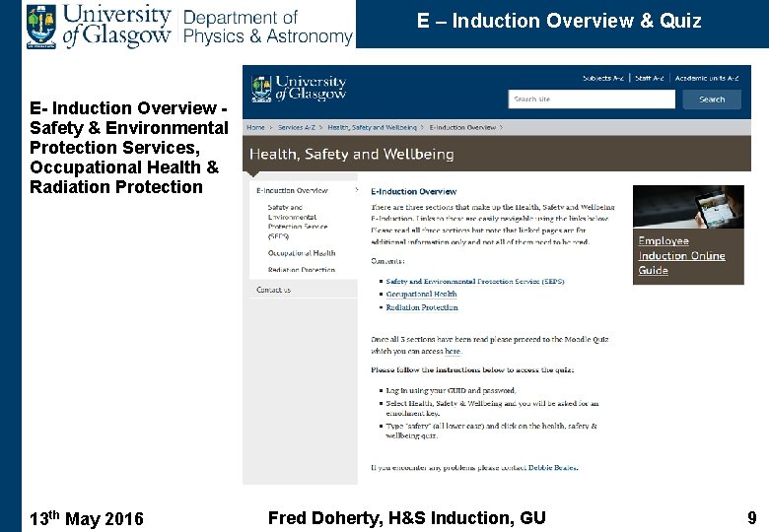Click 'Fred Doherty, H&S Induction, GU' footer
Viewport: 769px width, 532px height.
(x=406, y=518)
